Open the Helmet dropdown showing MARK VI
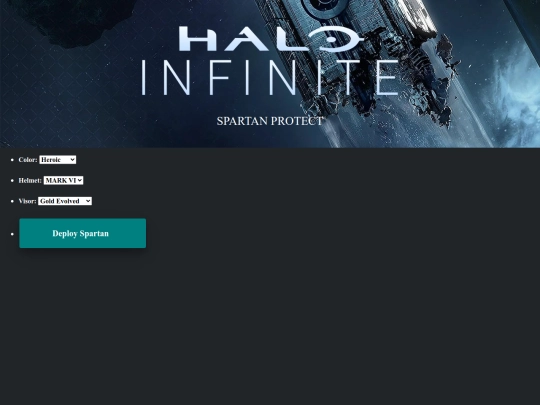 click(63, 180)
